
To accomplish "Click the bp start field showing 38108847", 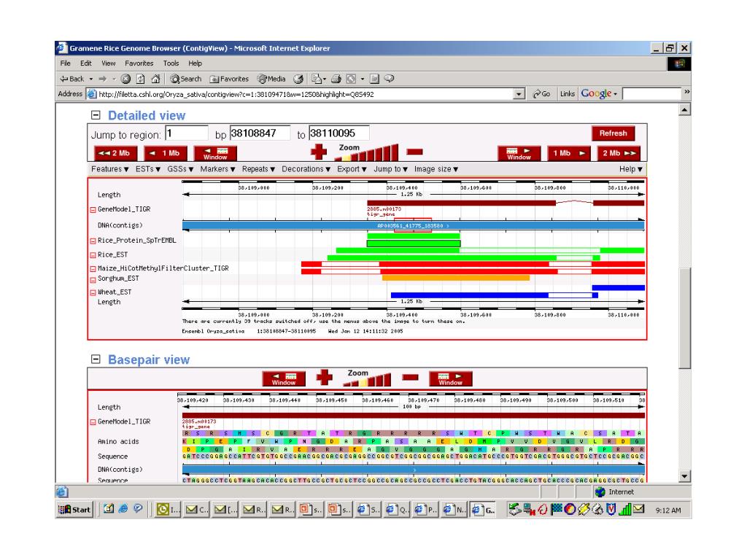I will pos(260,133).
